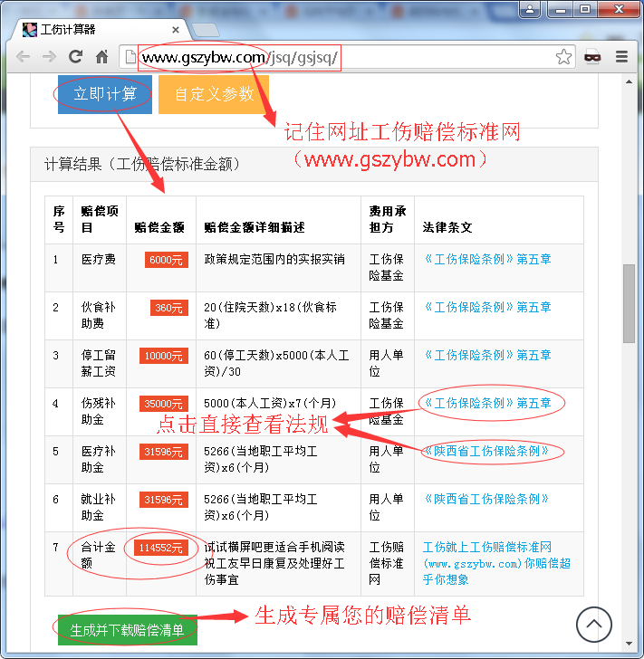Open 陕西省工伤保险条例 link for 就业补助金
644x659 pixels.
pyautogui.click(x=486, y=499)
